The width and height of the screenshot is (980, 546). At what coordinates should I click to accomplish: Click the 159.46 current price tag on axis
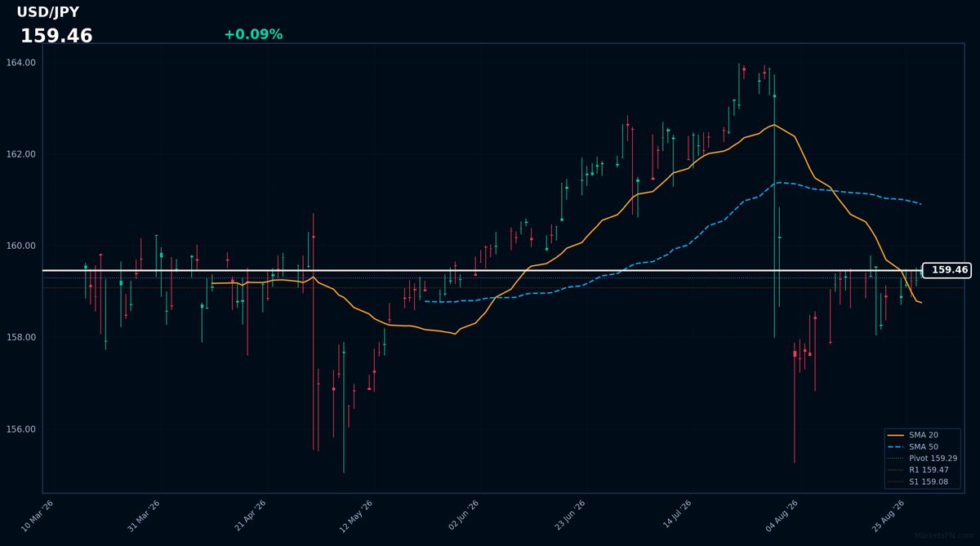click(x=947, y=270)
